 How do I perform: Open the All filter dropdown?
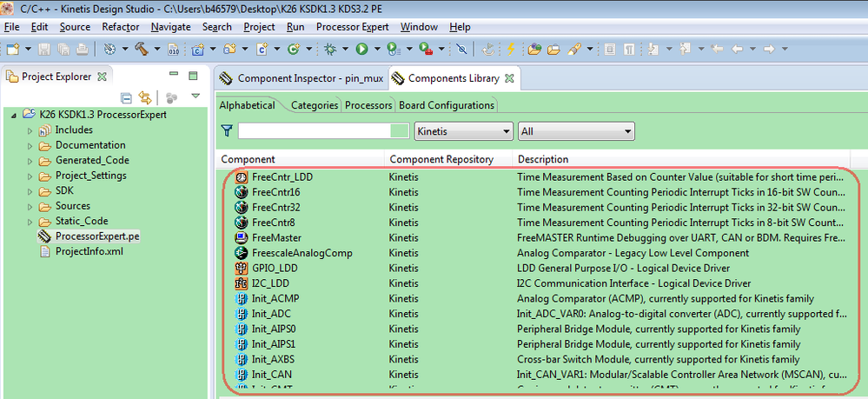tap(576, 131)
